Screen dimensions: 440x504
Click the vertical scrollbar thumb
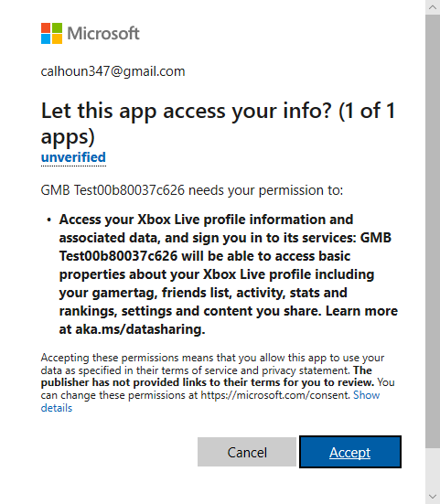coord(433,231)
